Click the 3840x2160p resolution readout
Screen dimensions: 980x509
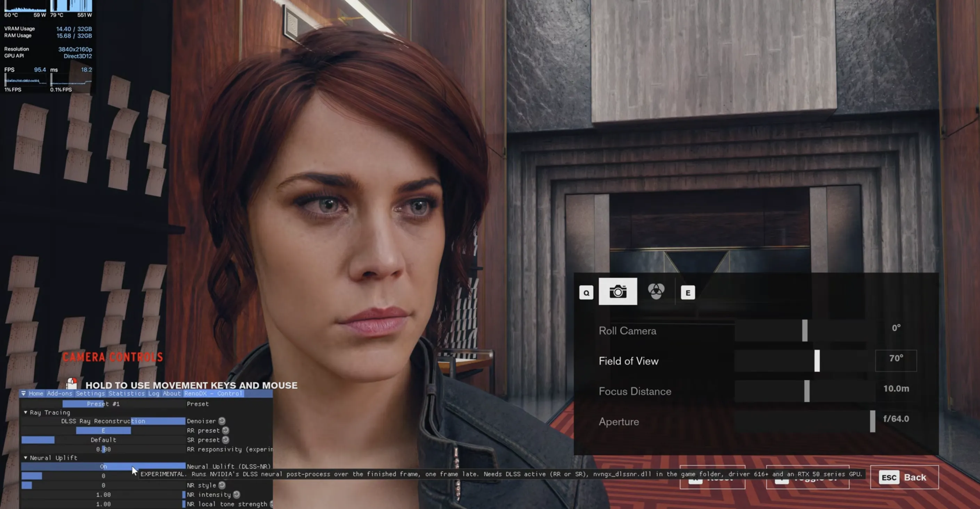(x=75, y=49)
